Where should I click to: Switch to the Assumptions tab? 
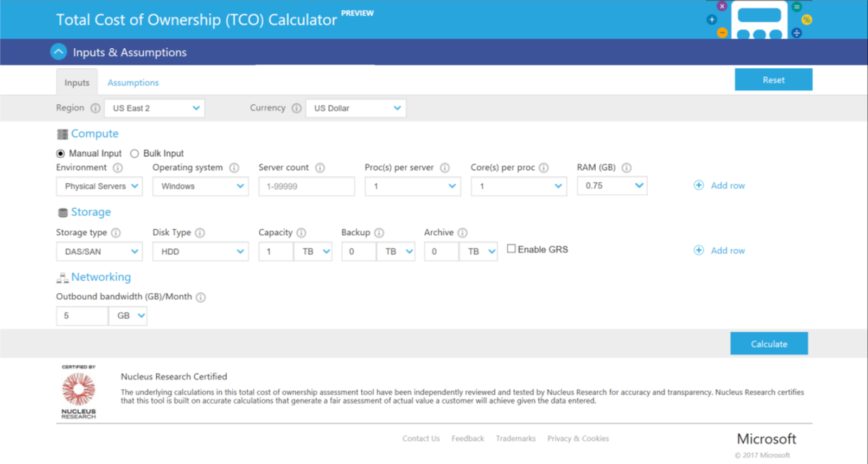pyautogui.click(x=133, y=82)
